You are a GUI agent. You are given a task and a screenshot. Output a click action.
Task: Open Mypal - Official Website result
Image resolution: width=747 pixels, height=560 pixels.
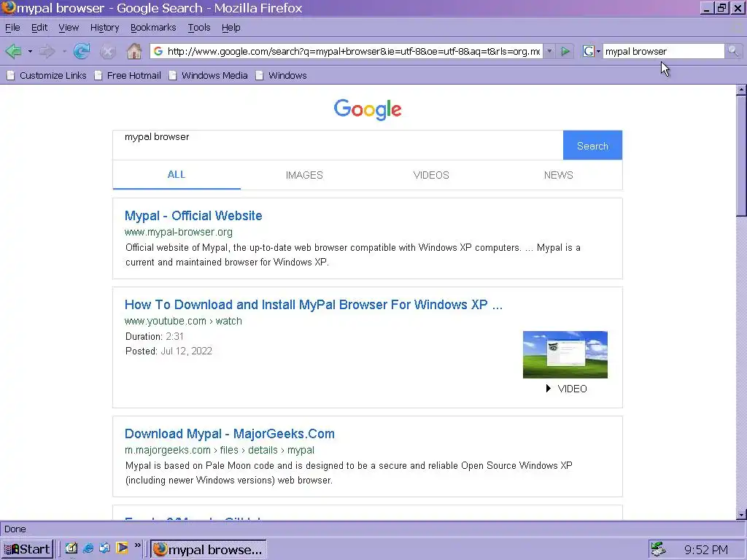click(x=193, y=216)
